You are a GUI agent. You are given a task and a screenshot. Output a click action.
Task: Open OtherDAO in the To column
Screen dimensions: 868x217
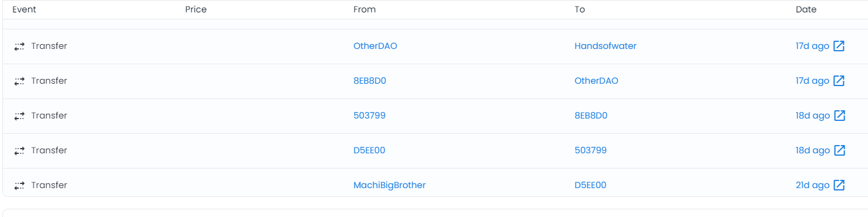[x=597, y=81]
